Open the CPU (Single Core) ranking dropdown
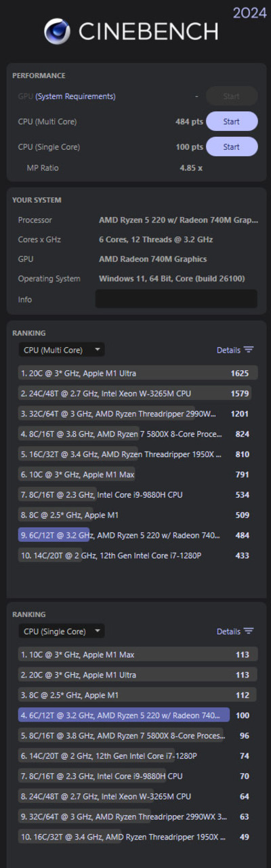The height and width of the screenshot is (868, 271). [61, 631]
